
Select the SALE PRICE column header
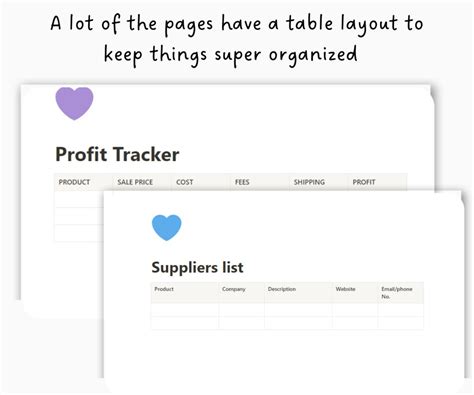135,182
